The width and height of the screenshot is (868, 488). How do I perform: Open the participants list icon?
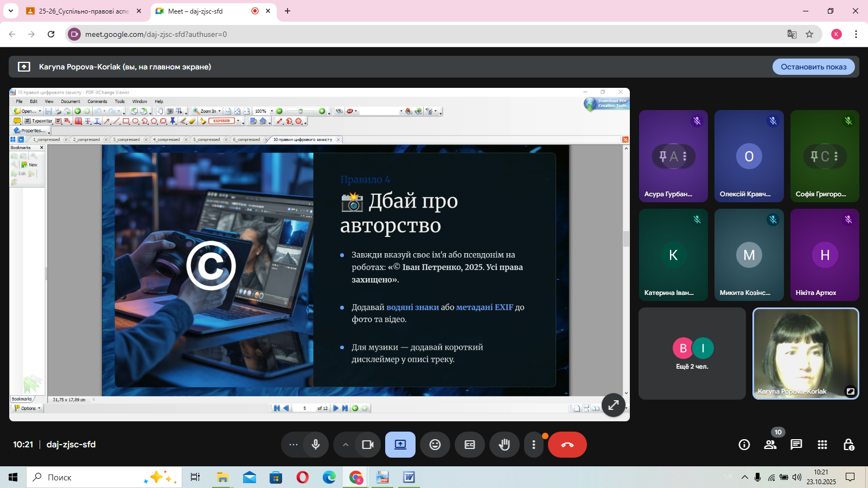[x=770, y=445]
